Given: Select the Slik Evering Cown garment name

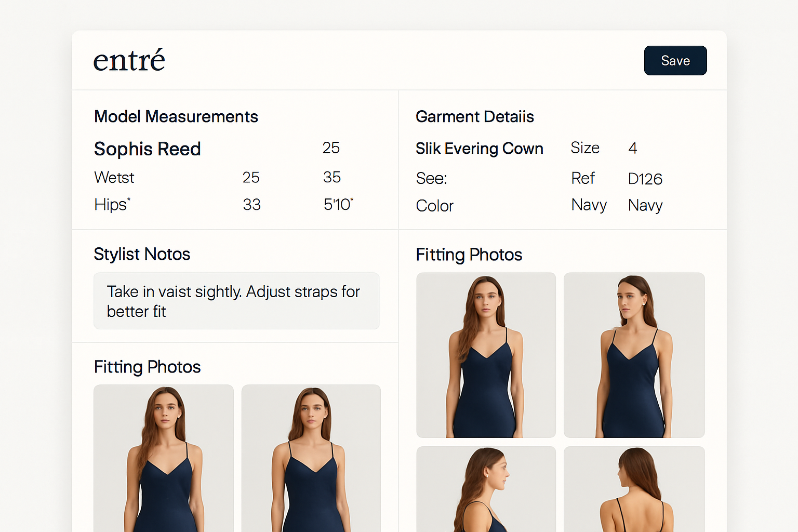Looking at the screenshot, I should 479,149.
